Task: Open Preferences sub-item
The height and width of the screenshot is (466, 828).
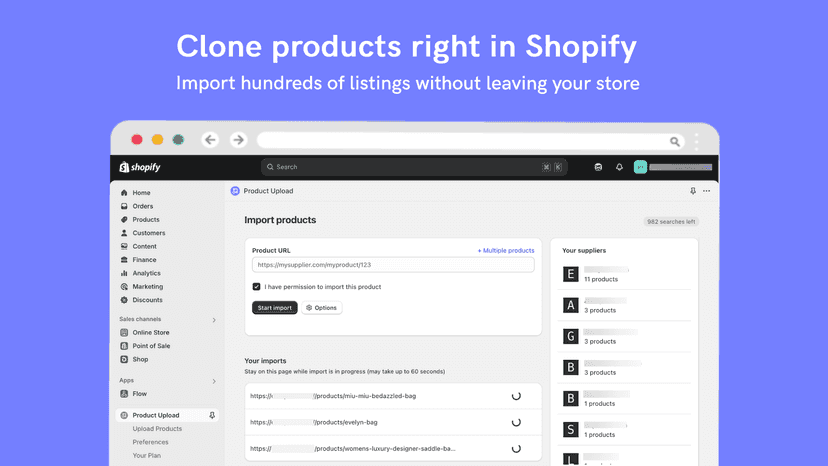Action: [x=150, y=442]
